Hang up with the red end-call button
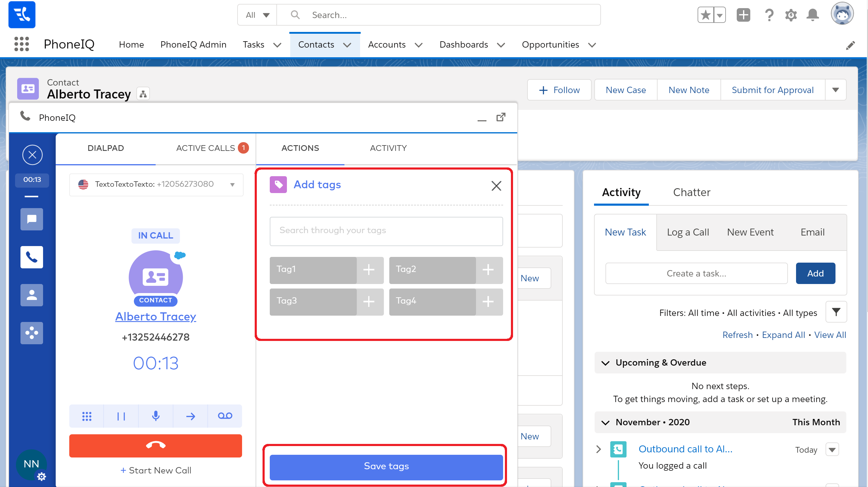 (155, 445)
